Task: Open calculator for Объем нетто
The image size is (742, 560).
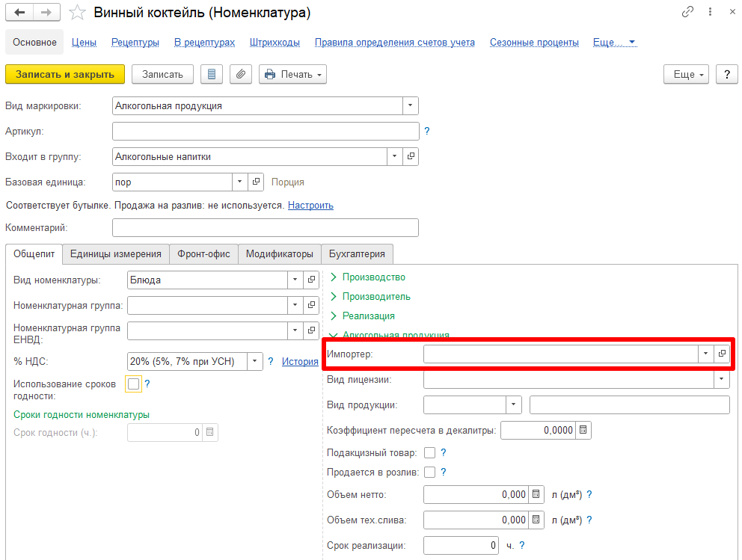Action: pos(536,494)
